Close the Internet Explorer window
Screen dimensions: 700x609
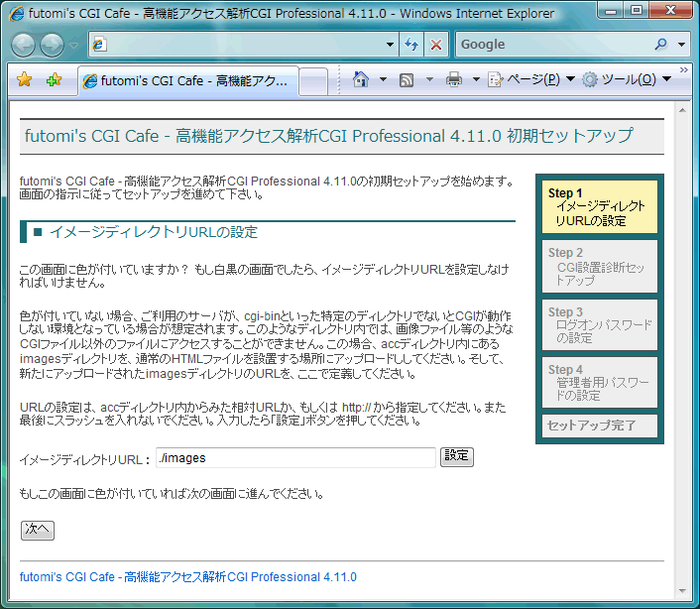(x=670, y=10)
